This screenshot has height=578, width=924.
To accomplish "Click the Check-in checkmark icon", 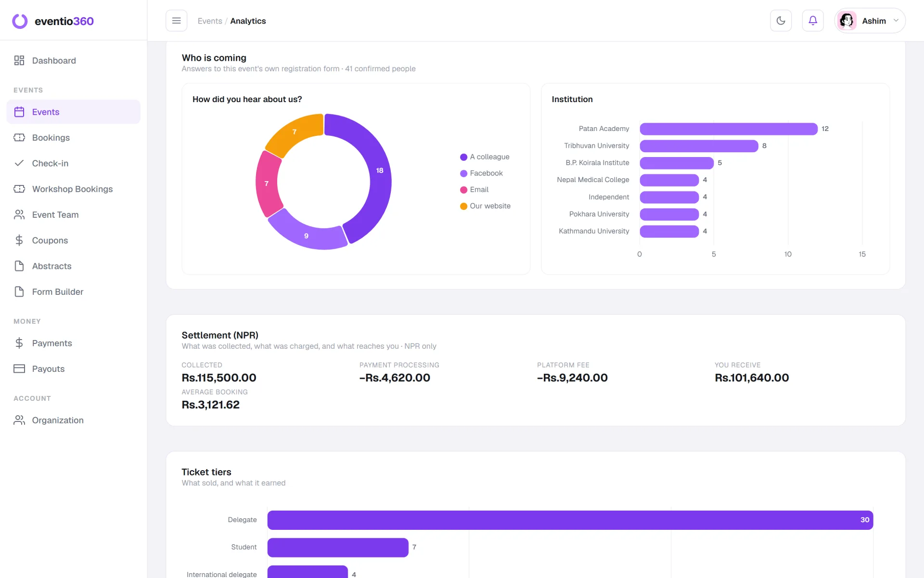I will [x=19, y=163].
